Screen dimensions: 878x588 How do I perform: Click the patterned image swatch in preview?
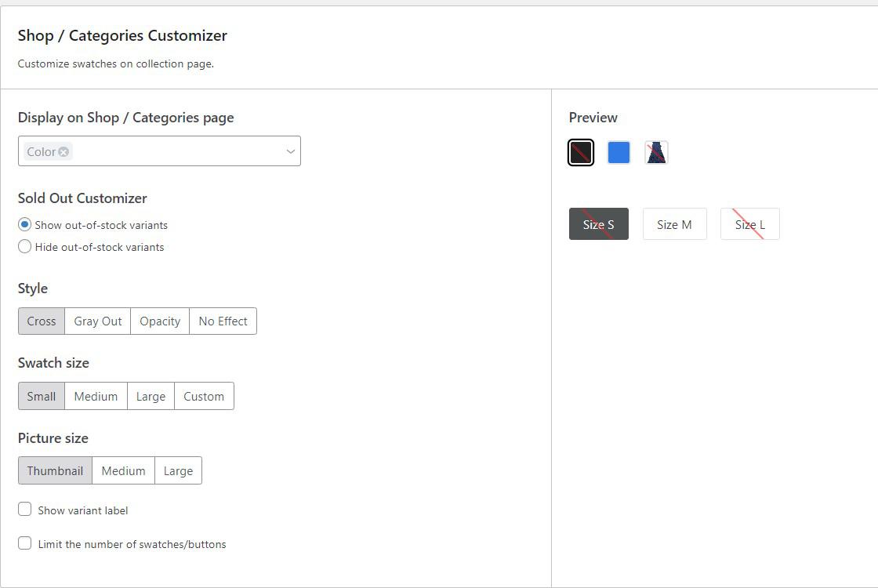(656, 152)
